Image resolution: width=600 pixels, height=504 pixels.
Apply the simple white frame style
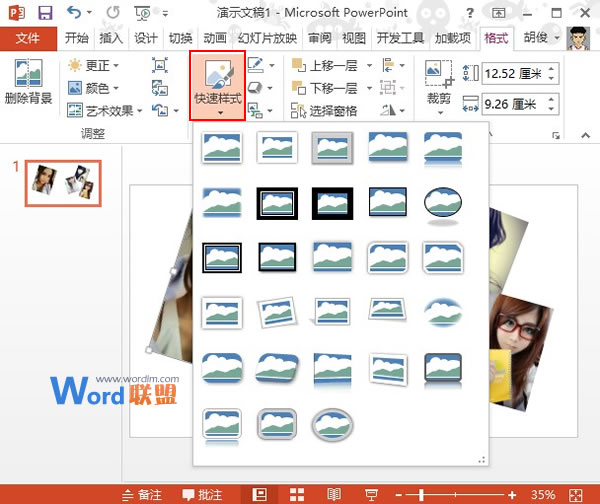coord(222,147)
